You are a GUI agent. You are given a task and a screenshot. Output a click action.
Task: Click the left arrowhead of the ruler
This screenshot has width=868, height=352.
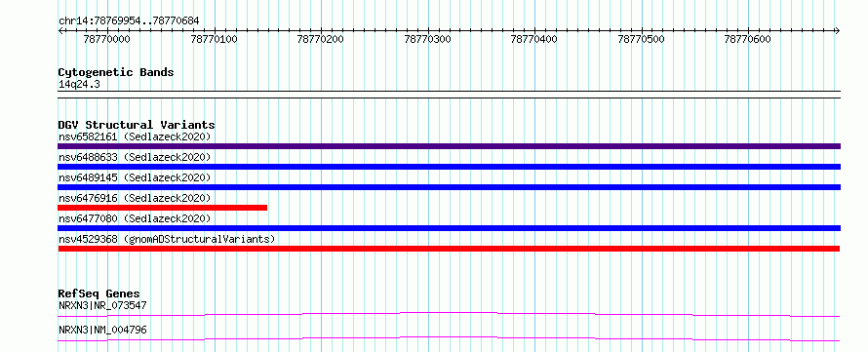[60, 30]
